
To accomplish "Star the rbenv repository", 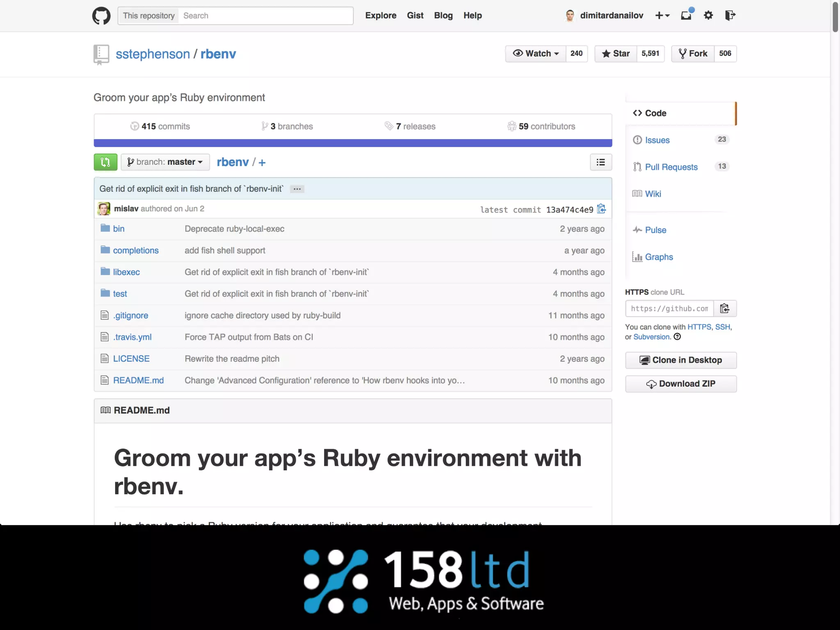I will [616, 54].
